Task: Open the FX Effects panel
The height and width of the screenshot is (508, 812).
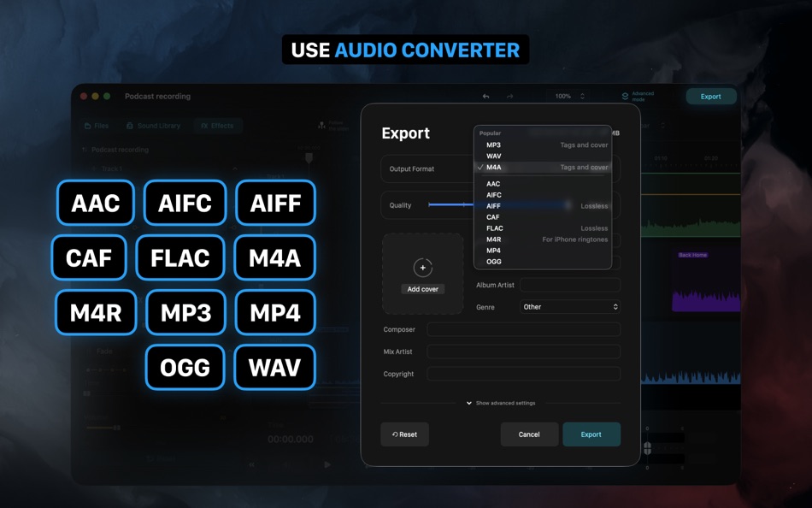Action: click(218, 126)
